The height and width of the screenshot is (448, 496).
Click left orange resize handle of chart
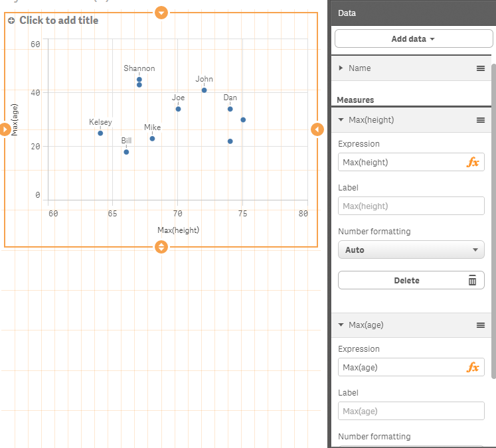(x=5, y=129)
